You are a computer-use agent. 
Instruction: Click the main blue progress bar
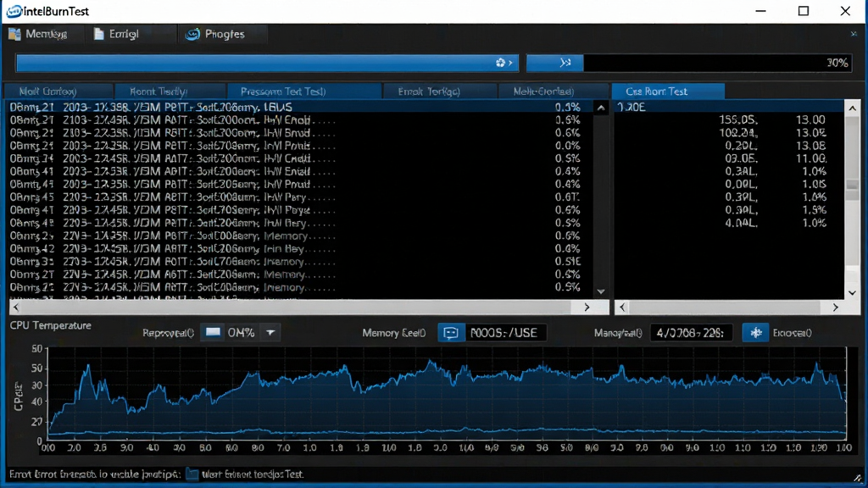[267, 63]
